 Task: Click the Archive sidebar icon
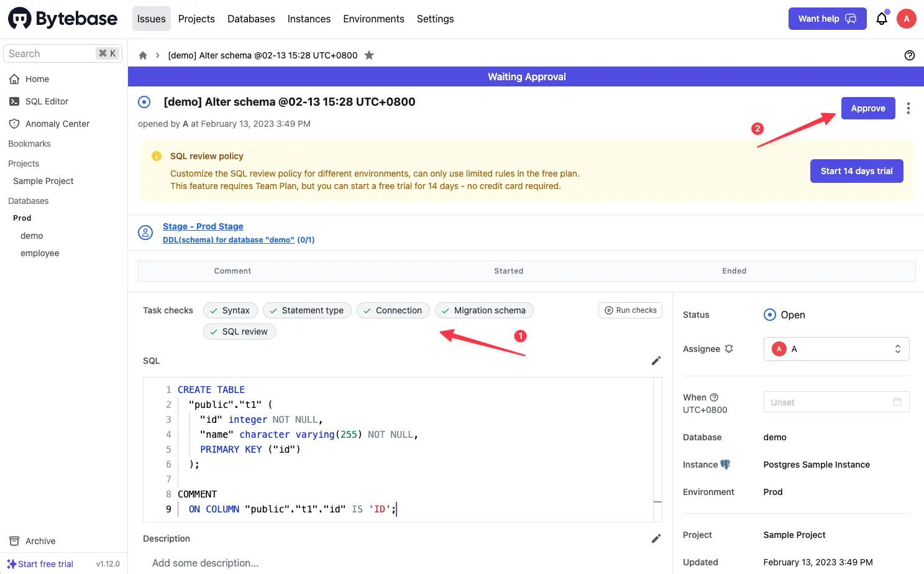(x=14, y=541)
